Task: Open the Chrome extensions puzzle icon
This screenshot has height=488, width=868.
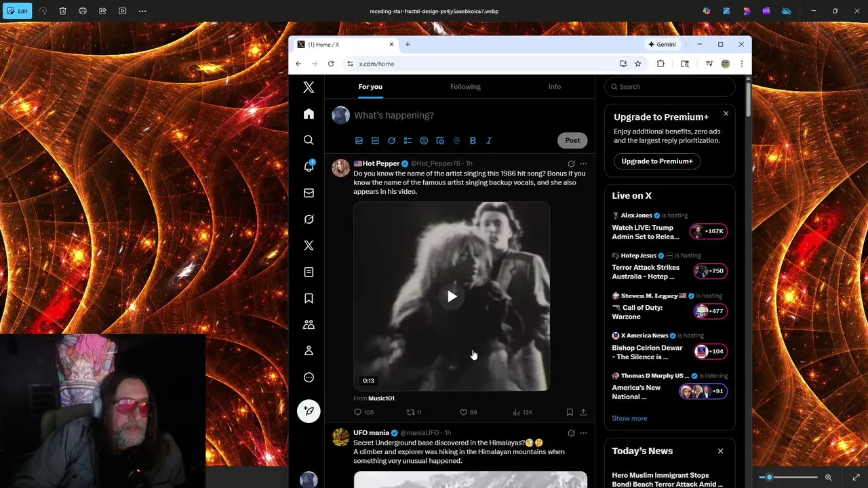Action: [660, 64]
